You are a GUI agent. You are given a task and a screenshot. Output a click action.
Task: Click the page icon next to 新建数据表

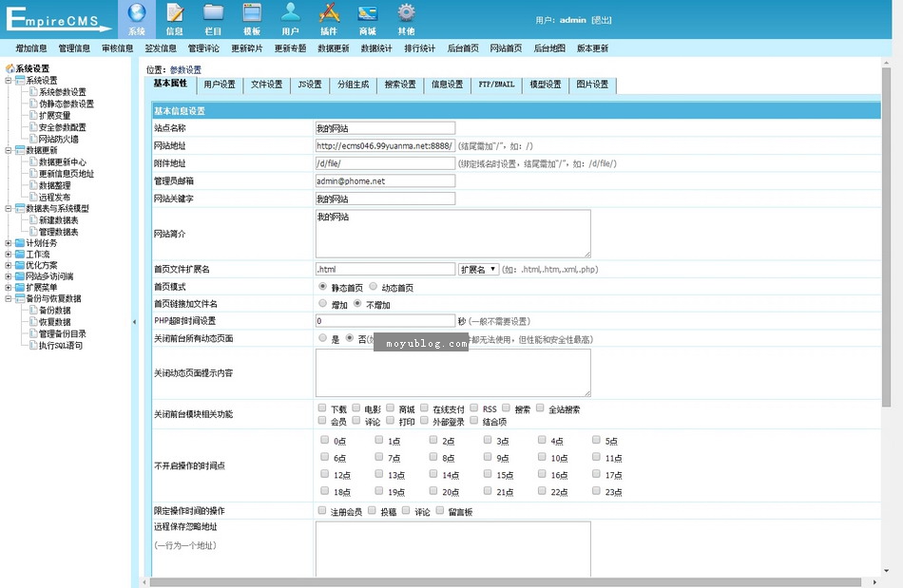33,220
